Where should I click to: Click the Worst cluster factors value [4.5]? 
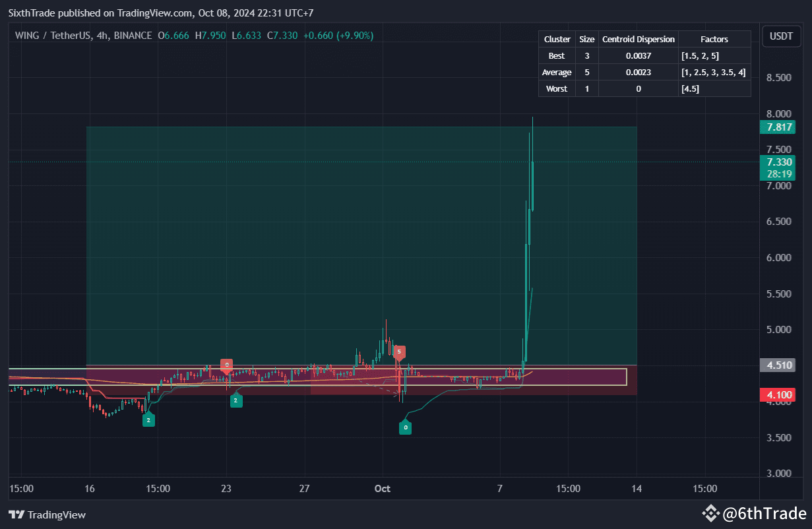tap(690, 88)
